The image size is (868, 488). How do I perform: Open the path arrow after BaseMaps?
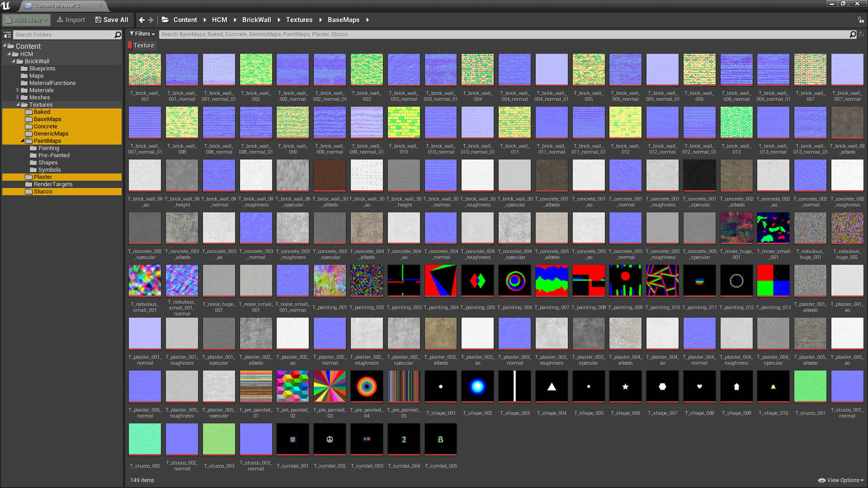click(x=367, y=20)
